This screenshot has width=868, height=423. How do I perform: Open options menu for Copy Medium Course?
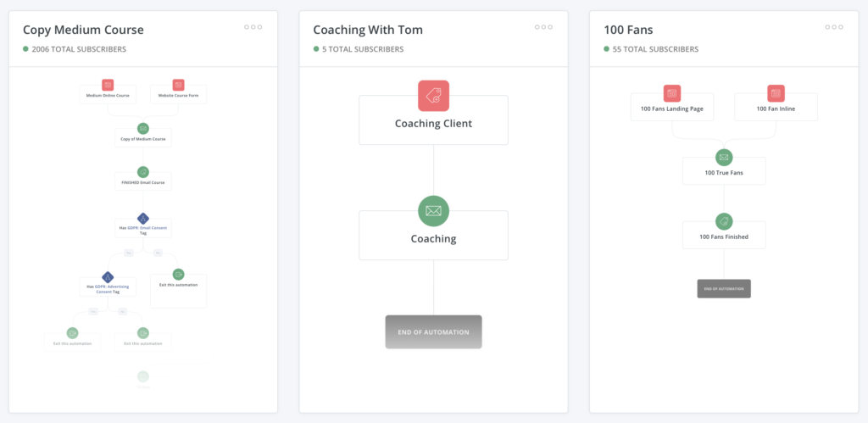tap(253, 27)
